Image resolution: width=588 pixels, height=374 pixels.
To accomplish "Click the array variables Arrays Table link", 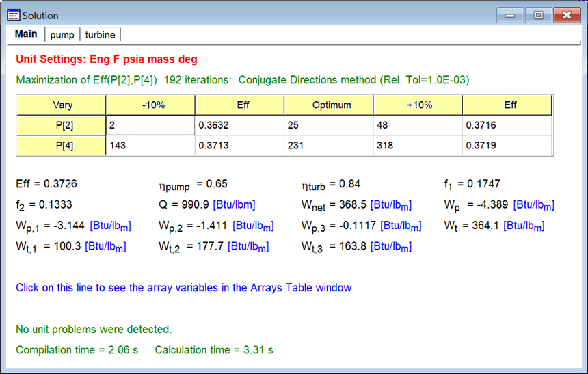I will pyautogui.click(x=184, y=288).
